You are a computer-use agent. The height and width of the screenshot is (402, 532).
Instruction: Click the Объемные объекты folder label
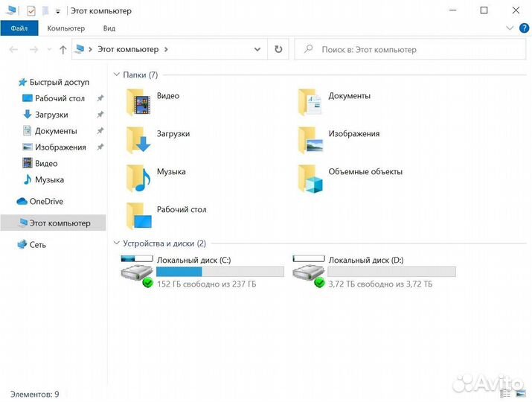tap(365, 171)
